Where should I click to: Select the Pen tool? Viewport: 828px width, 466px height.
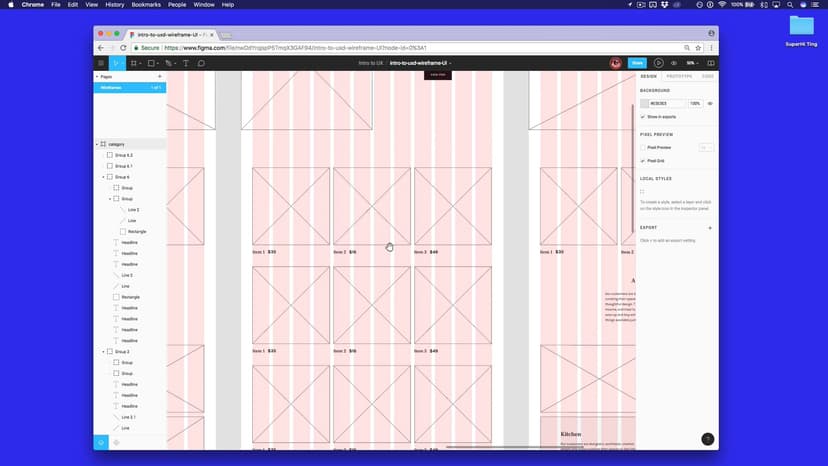coord(169,63)
